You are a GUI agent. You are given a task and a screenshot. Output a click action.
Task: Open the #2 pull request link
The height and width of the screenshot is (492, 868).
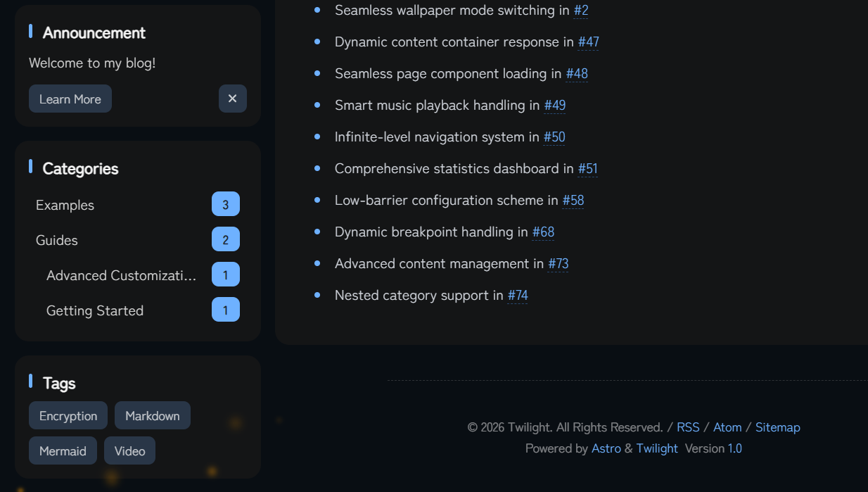(581, 11)
